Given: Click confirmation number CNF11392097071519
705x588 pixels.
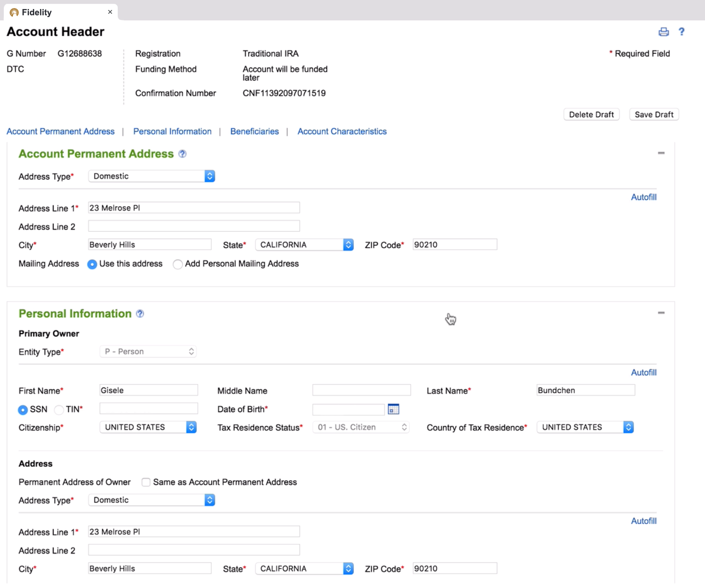Looking at the screenshot, I should (284, 93).
